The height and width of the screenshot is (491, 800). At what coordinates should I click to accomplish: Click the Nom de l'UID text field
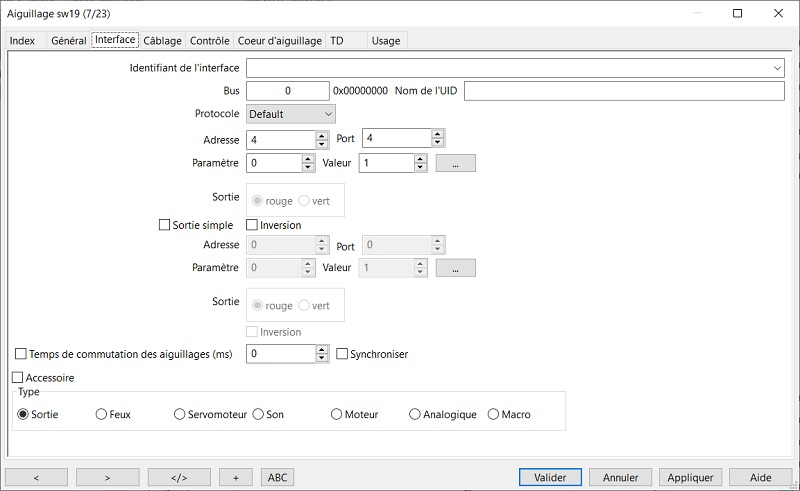click(x=624, y=91)
